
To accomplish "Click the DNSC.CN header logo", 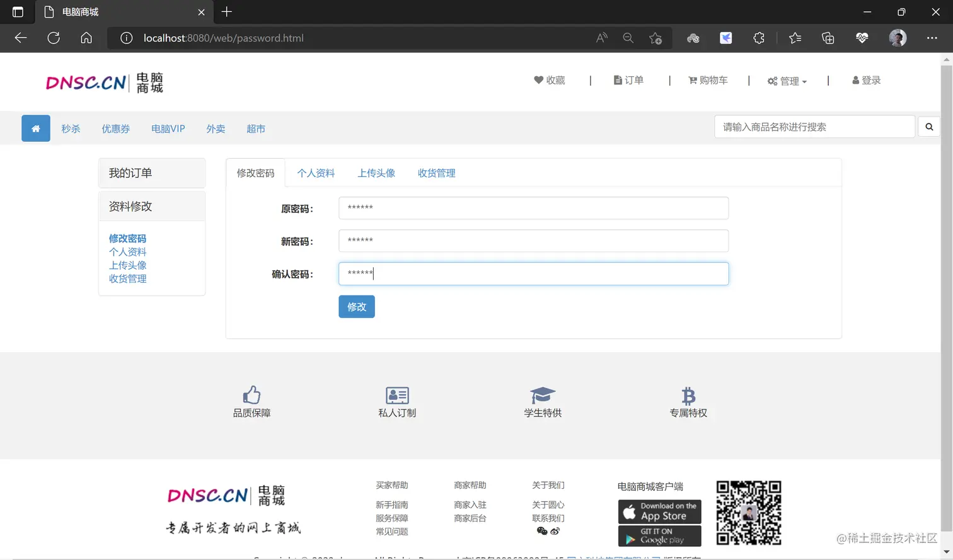I will point(105,83).
